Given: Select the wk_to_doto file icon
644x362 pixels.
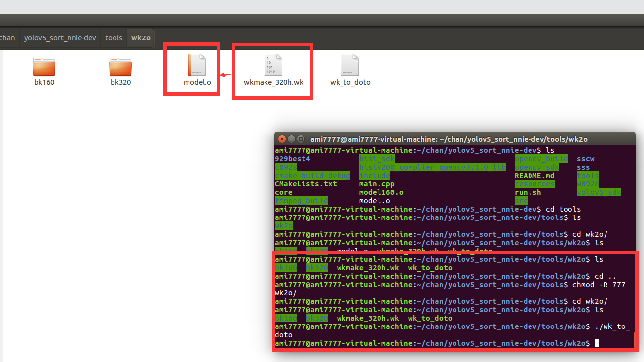Looking at the screenshot, I should (350, 65).
